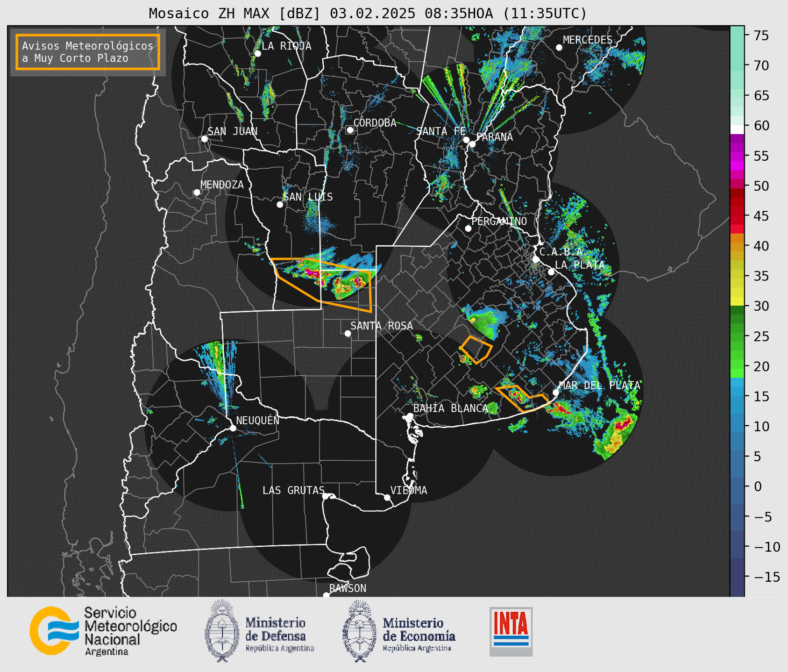Click the -15 value on the colorbar scale
Viewport: 788px width, 672px height.
(x=767, y=577)
